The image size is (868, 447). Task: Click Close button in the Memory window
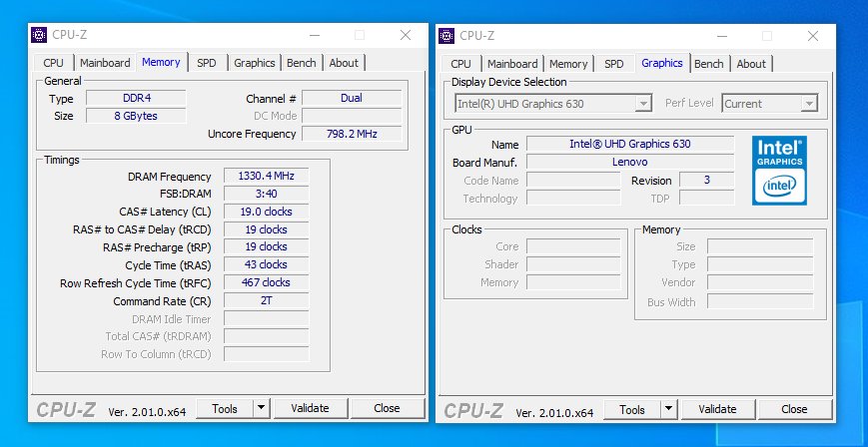click(x=387, y=409)
